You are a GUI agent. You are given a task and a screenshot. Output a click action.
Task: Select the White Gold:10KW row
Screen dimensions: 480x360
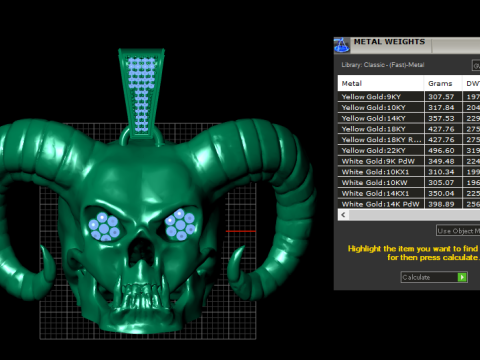coord(409,183)
